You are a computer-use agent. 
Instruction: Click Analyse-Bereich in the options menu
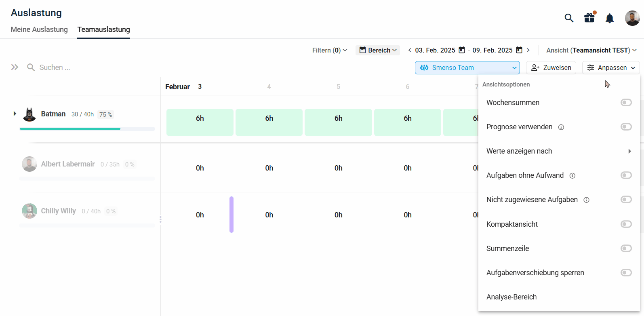pyautogui.click(x=511, y=297)
